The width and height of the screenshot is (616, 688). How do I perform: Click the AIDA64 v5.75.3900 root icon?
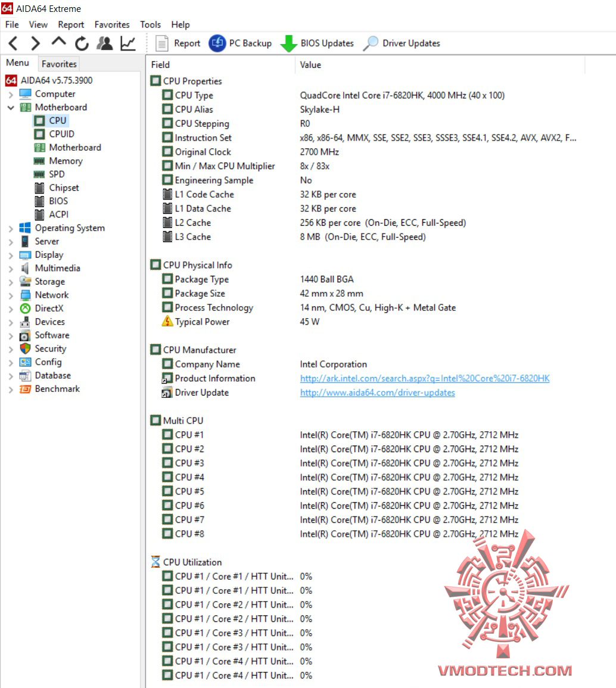click(x=11, y=80)
